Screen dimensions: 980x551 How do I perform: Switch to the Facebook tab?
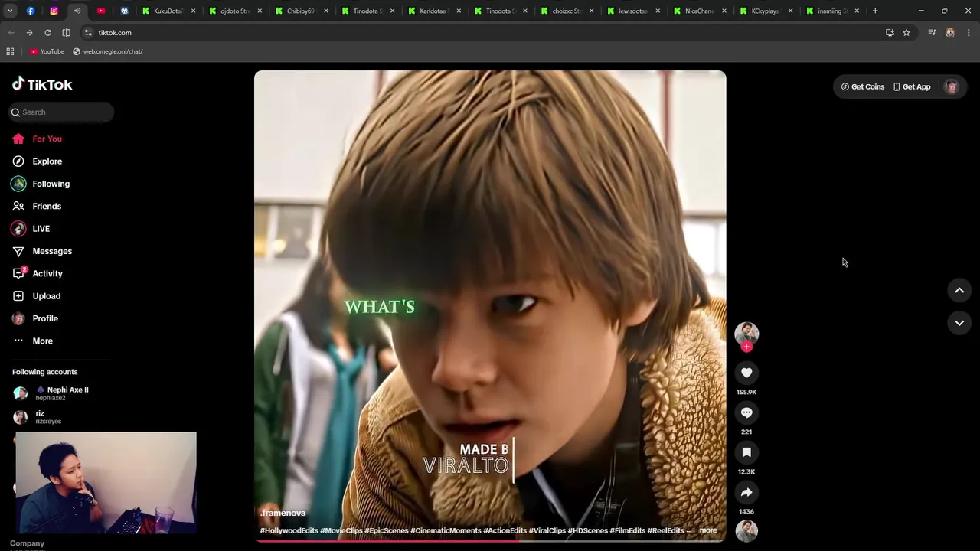pyautogui.click(x=31, y=11)
